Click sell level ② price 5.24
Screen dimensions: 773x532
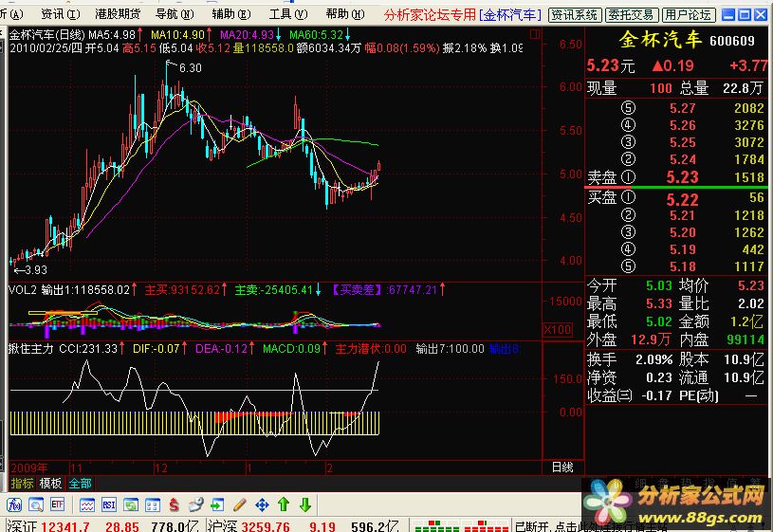(x=682, y=159)
